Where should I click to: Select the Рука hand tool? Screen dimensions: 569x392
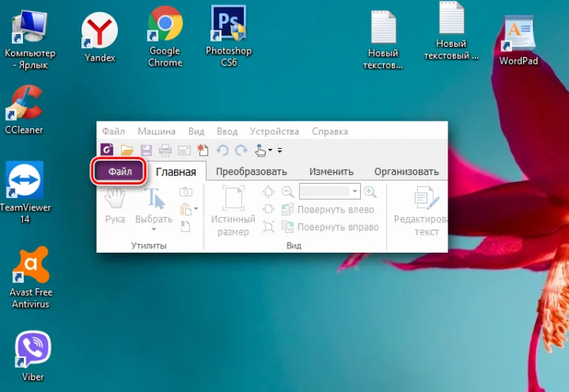pyautogui.click(x=115, y=205)
